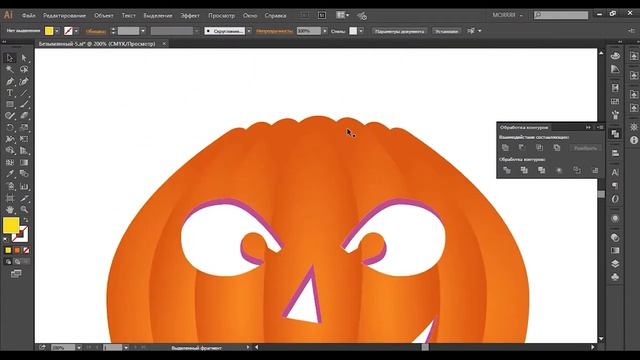The height and width of the screenshot is (360, 640).
Task: Select the Rotate tool
Action: pos(10,128)
